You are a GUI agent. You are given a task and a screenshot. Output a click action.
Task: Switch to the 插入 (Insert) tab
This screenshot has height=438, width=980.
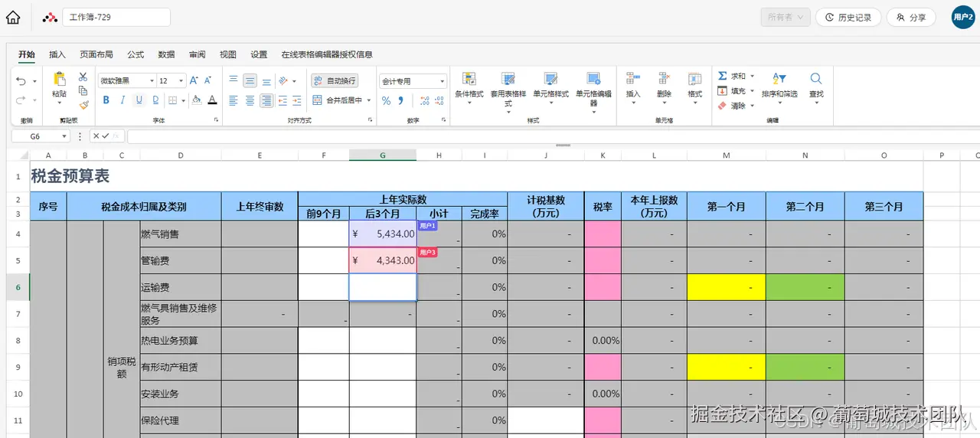(x=57, y=54)
